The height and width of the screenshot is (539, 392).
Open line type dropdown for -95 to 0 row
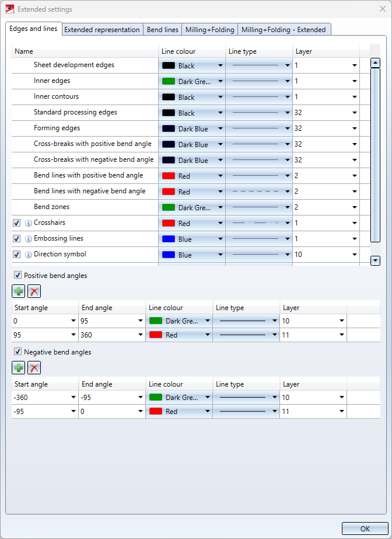click(x=275, y=412)
